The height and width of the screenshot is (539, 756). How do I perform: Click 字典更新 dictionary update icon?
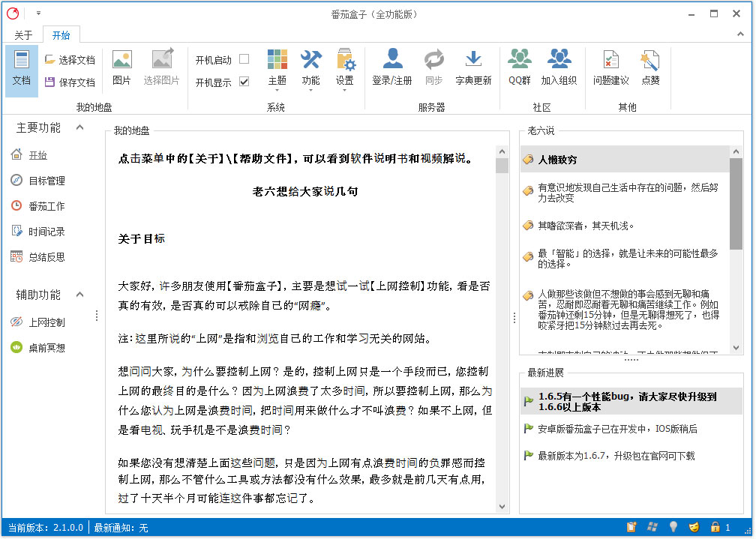[473, 68]
